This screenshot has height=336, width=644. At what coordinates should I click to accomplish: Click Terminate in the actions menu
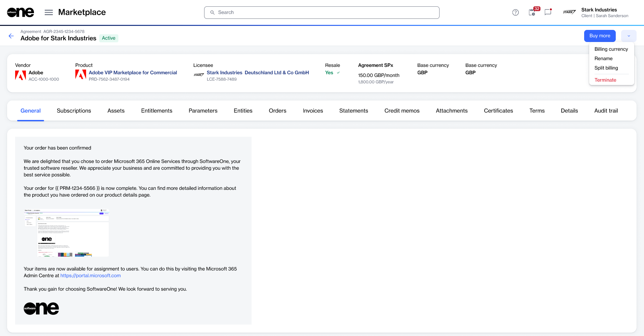[x=605, y=80]
